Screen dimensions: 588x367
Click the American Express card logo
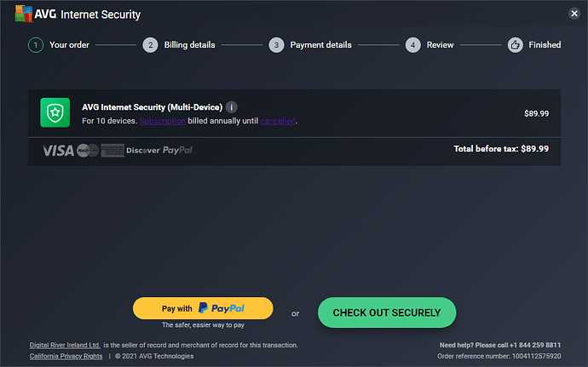tap(112, 150)
